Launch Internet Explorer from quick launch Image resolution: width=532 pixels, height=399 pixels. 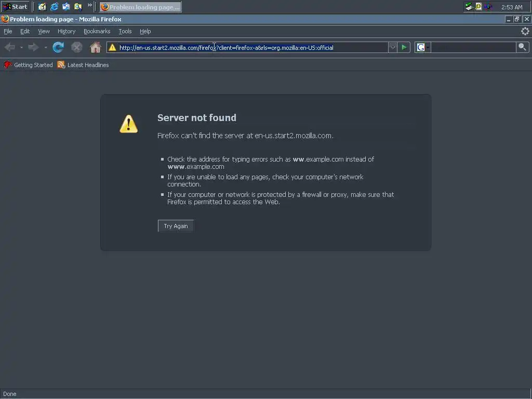(x=54, y=7)
